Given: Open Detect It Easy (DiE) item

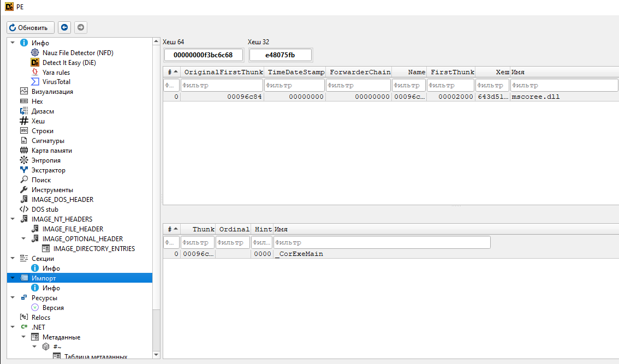Looking at the screenshot, I should [x=69, y=62].
